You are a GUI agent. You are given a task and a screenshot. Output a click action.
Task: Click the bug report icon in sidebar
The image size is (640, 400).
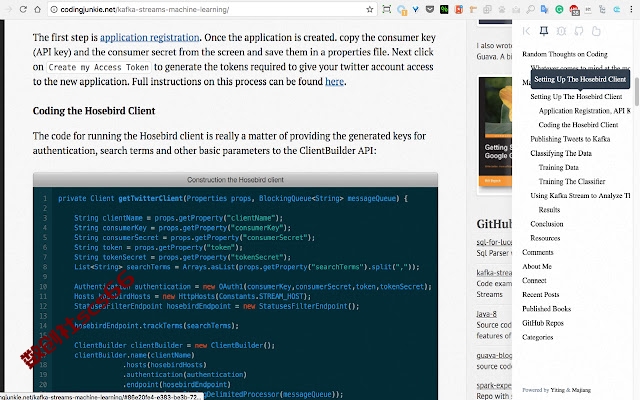[561, 31]
